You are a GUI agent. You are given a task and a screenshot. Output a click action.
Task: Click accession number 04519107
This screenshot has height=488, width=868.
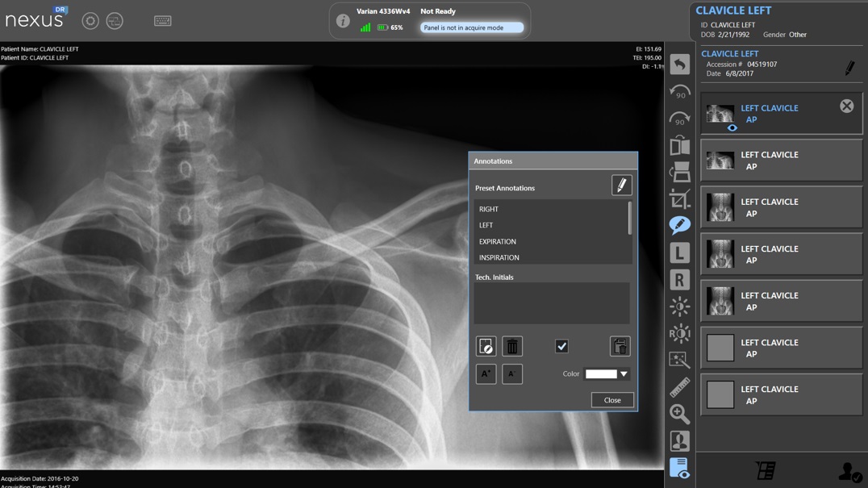pos(762,65)
